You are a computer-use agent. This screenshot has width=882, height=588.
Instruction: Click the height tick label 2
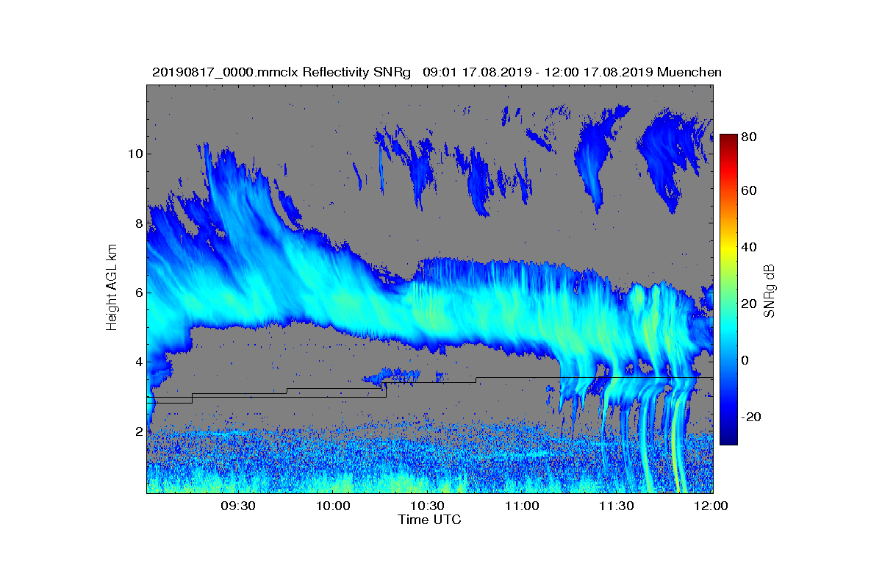coord(138,431)
